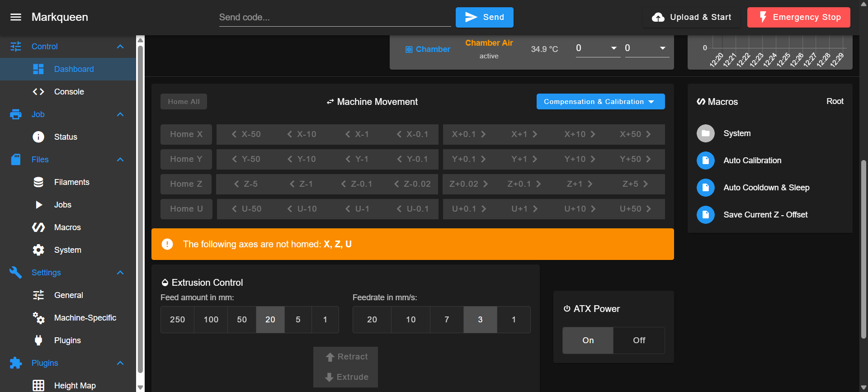Go to the Macros page in sidebar
Viewport: 868px width, 392px height.
coord(68,227)
